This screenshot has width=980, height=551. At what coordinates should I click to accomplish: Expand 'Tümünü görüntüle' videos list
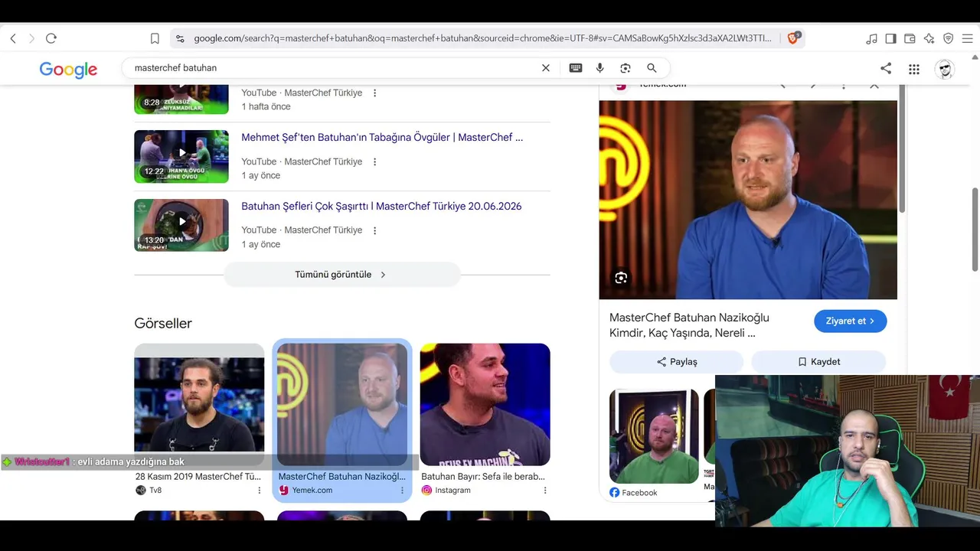pyautogui.click(x=341, y=275)
